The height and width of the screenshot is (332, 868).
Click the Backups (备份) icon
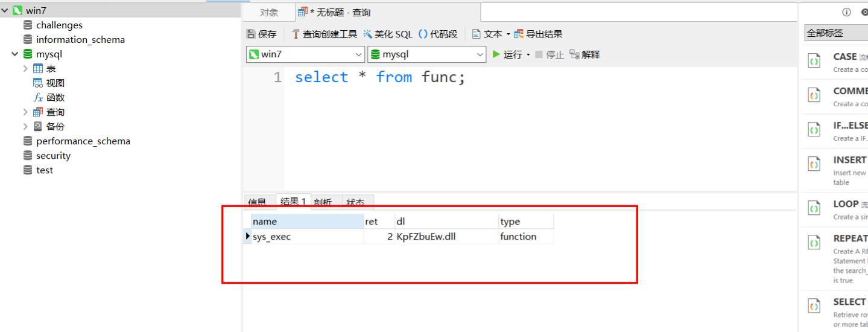38,127
